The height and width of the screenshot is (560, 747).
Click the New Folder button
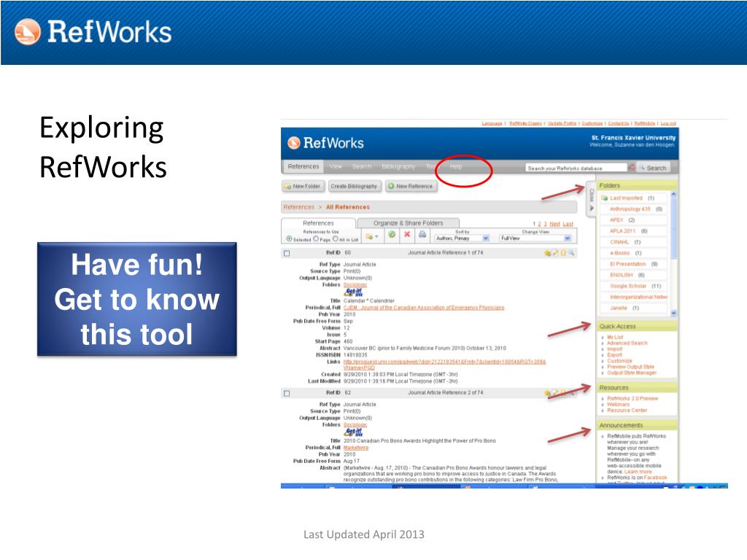click(x=303, y=186)
